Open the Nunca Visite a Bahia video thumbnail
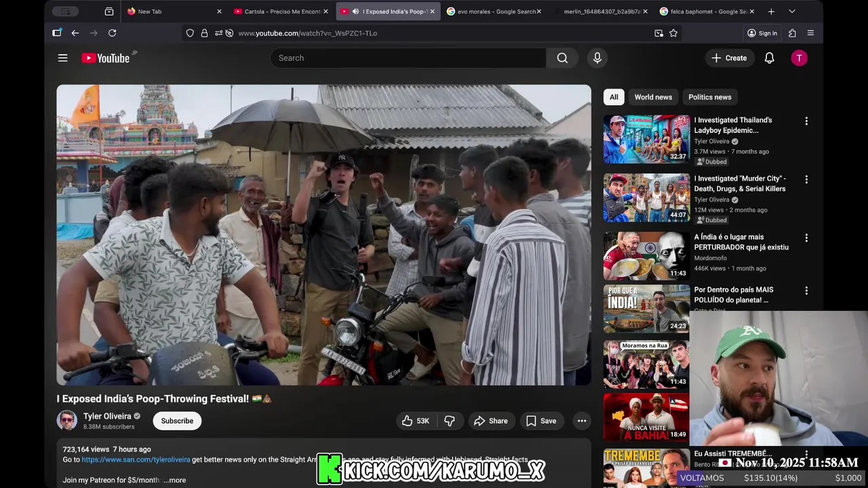Screen dimensions: 868x488 646,418
